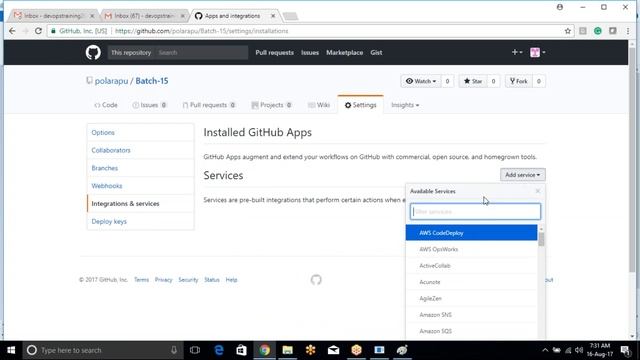The width and height of the screenshot is (640, 360).
Task: Select AWS OpsWorks service
Action: tap(471, 249)
